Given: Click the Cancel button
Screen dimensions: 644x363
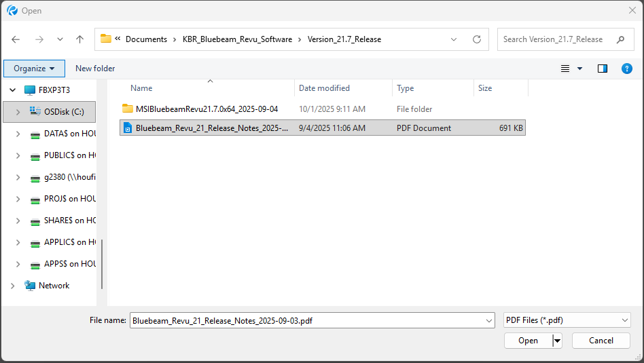Looking at the screenshot, I should pos(601,341).
